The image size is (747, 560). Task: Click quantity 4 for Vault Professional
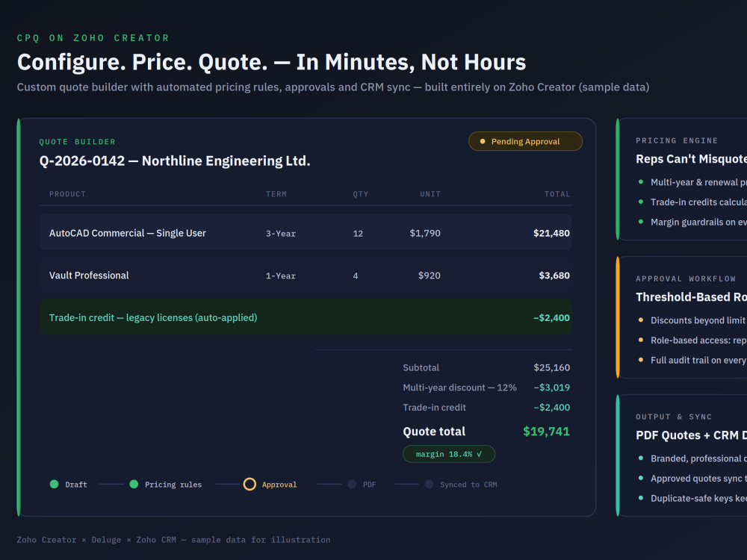(x=356, y=276)
